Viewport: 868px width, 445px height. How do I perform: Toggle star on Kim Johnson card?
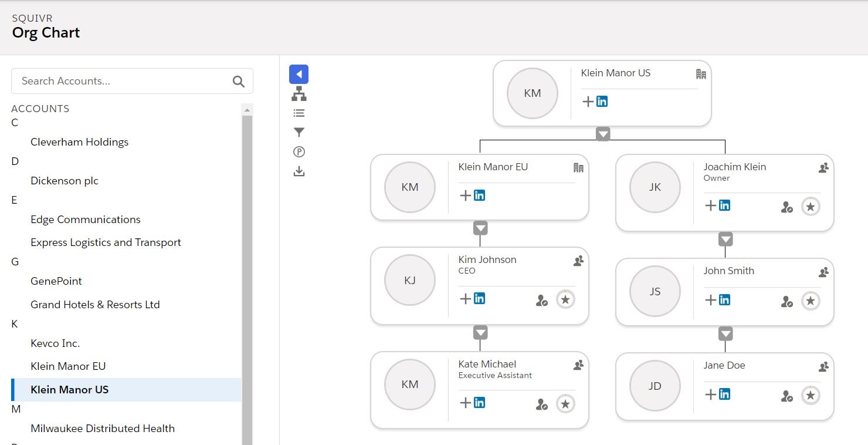pyautogui.click(x=565, y=299)
